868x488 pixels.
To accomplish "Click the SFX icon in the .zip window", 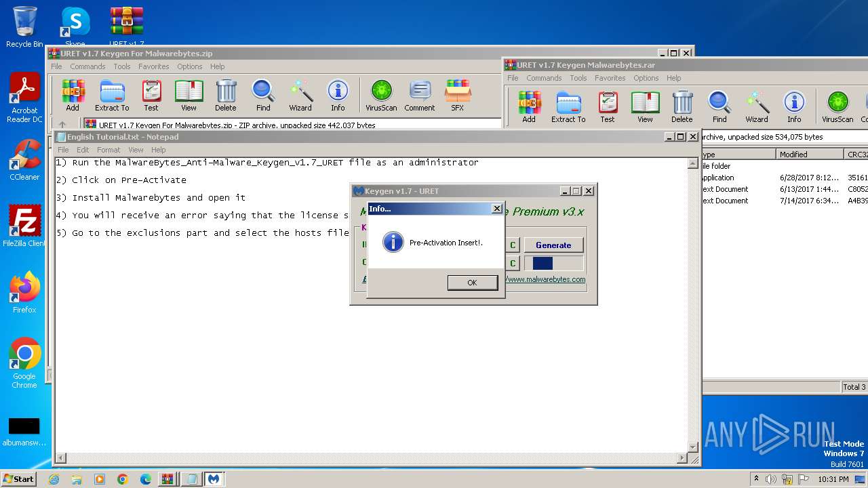I will point(458,96).
